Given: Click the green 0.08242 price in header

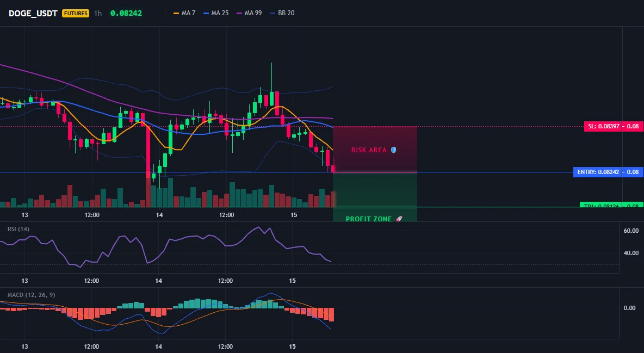Looking at the screenshot, I should 126,13.
